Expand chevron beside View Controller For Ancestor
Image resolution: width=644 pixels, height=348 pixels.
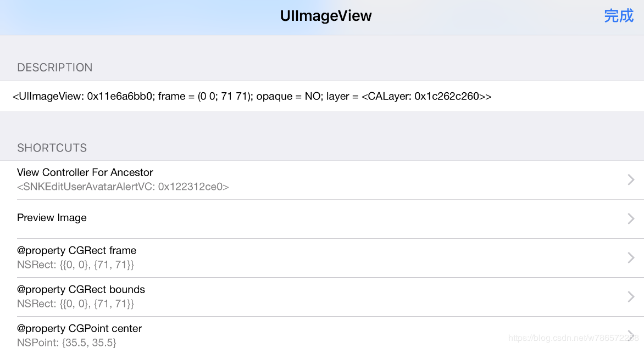click(x=631, y=179)
